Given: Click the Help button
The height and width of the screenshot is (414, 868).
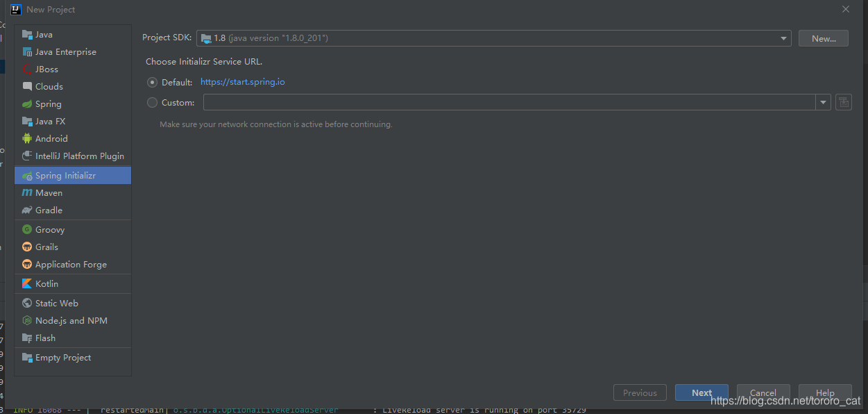Looking at the screenshot, I should [825, 392].
